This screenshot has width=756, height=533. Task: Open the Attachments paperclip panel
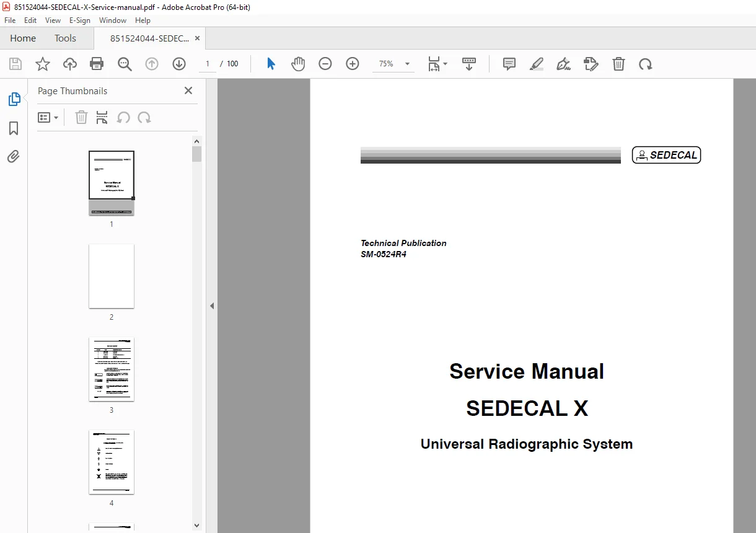[x=14, y=156]
